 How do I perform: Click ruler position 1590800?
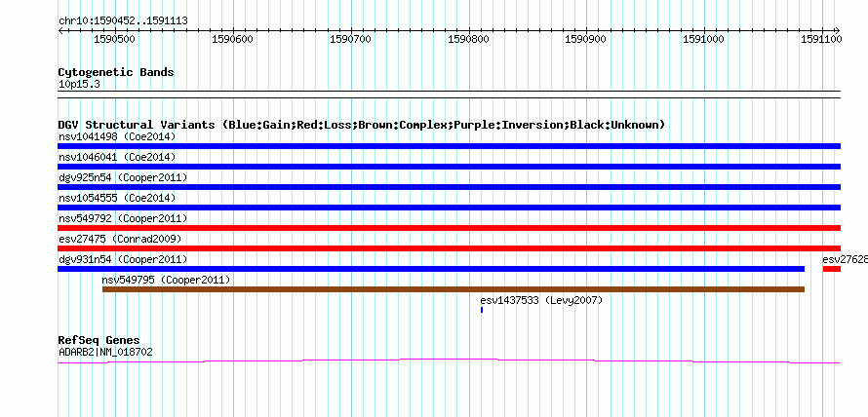click(x=469, y=39)
